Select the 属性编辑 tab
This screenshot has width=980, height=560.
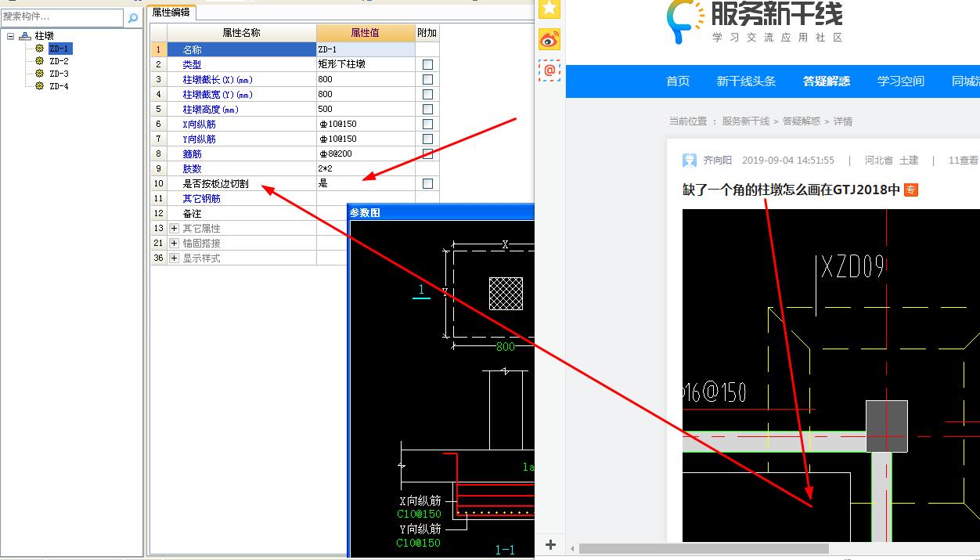tap(171, 13)
